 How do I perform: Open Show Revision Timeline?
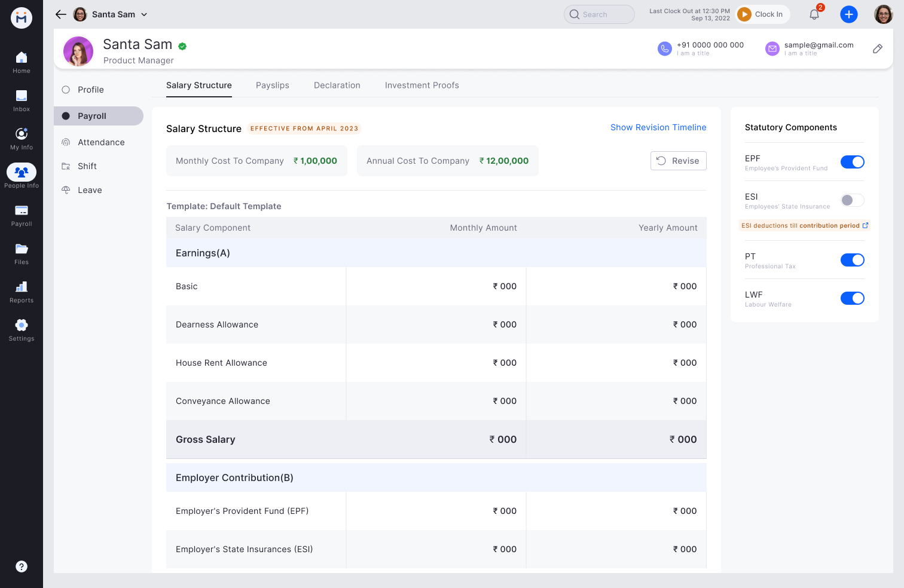pyautogui.click(x=658, y=127)
